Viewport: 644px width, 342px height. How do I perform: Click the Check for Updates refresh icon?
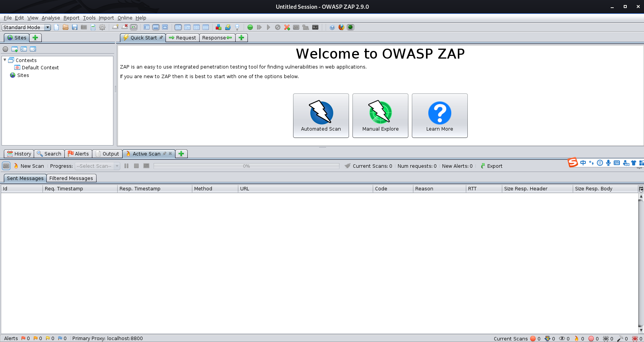coord(228,27)
